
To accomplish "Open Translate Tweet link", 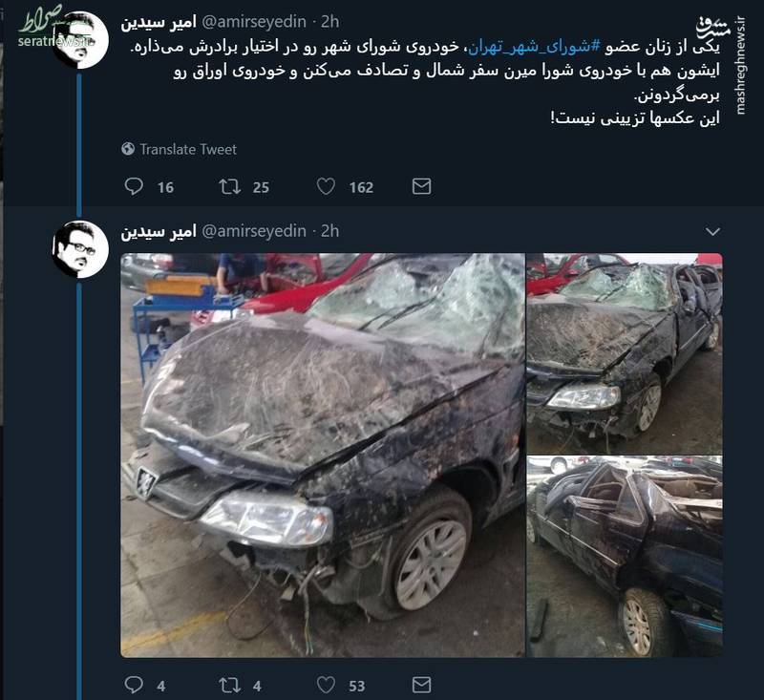I will click(x=188, y=149).
